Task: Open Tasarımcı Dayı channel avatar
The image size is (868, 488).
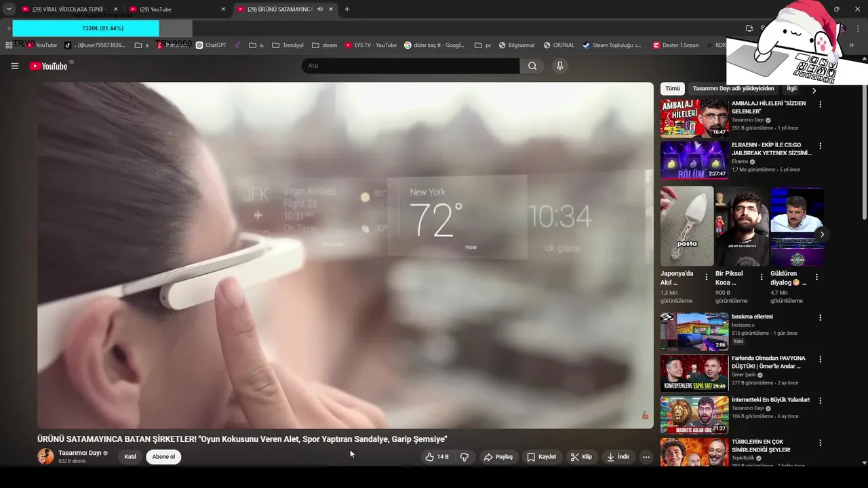Action: [45, 456]
